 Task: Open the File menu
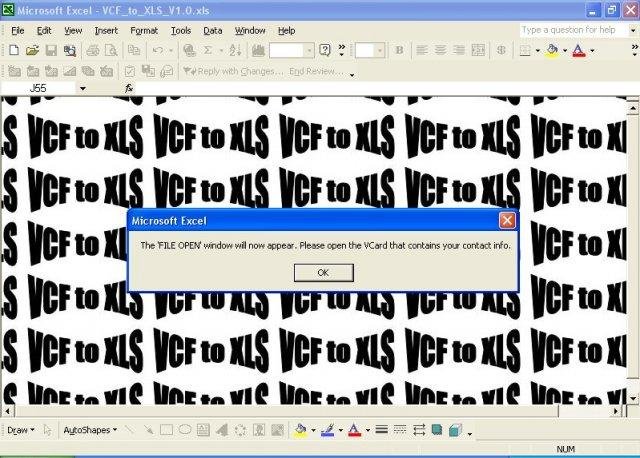18,31
